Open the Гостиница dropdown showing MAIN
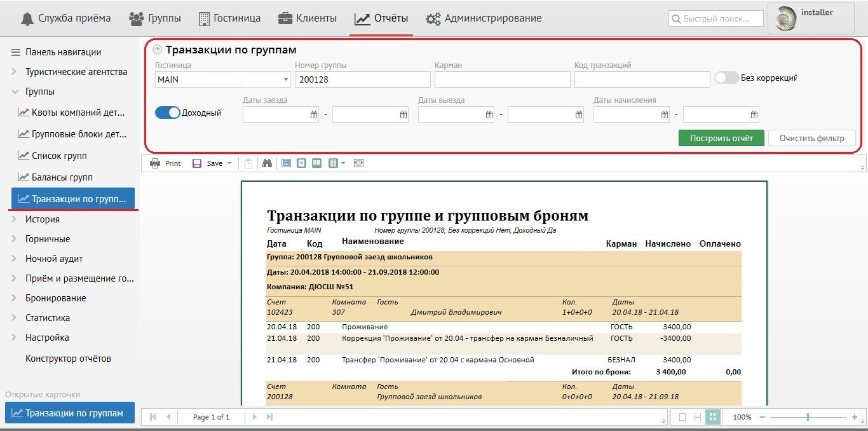This screenshot has width=868, height=431. pos(285,79)
